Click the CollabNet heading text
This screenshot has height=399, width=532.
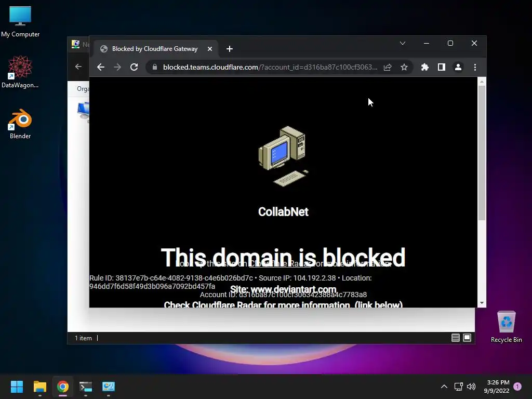click(x=283, y=212)
